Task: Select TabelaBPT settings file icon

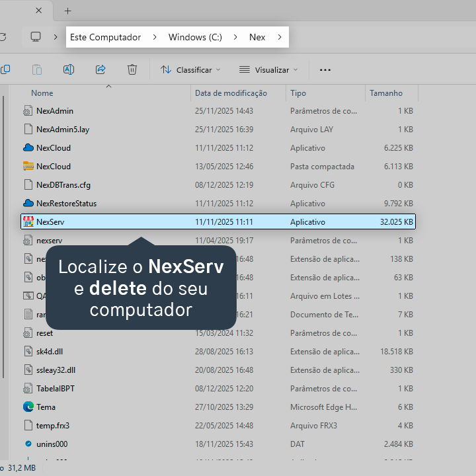Action: [28, 389]
